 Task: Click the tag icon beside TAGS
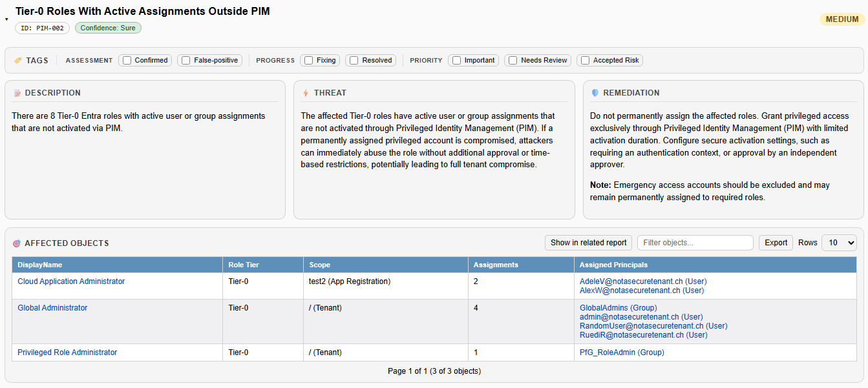(x=18, y=60)
